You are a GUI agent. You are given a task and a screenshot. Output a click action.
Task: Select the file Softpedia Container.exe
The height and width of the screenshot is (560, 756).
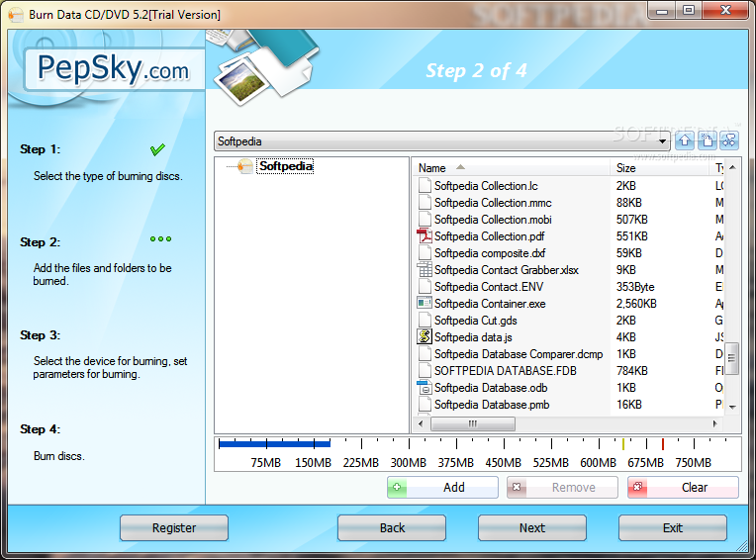tap(490, 304)
